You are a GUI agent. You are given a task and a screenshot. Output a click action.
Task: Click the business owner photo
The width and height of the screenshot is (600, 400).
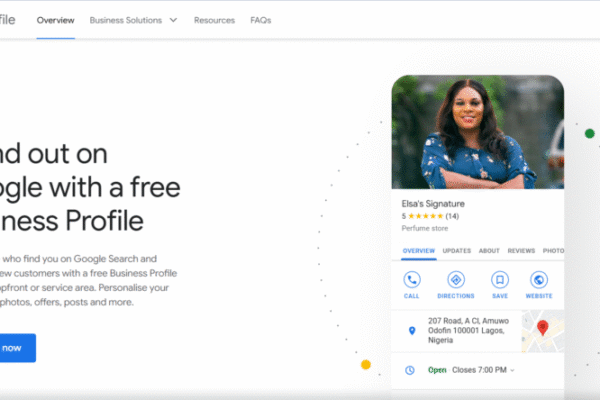[x=478, y=132]
